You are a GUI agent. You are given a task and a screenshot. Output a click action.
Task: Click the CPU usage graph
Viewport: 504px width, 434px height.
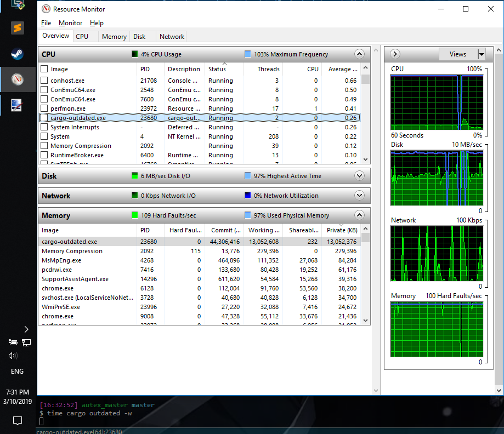[x=437, y=102]
